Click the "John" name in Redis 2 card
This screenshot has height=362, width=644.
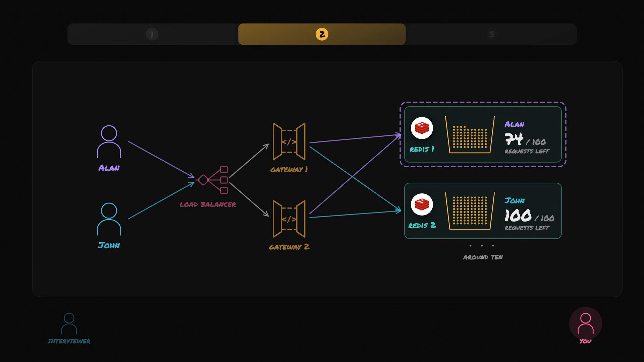[x=515, y=201]
